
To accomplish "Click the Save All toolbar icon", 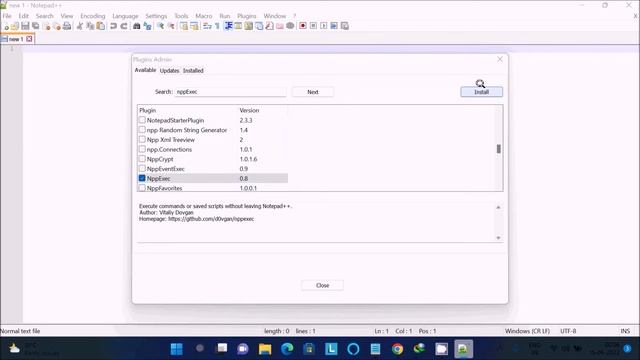I will pos(36,26).
